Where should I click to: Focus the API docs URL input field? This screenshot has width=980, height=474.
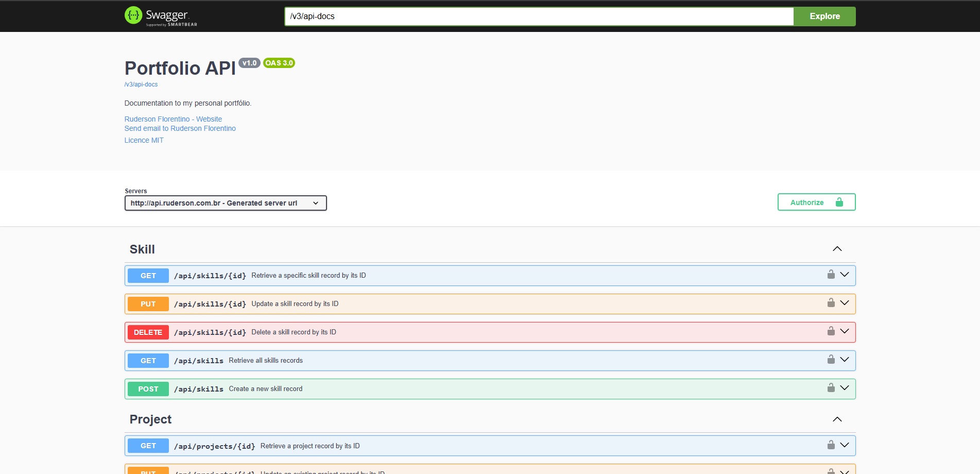(539, 16)
